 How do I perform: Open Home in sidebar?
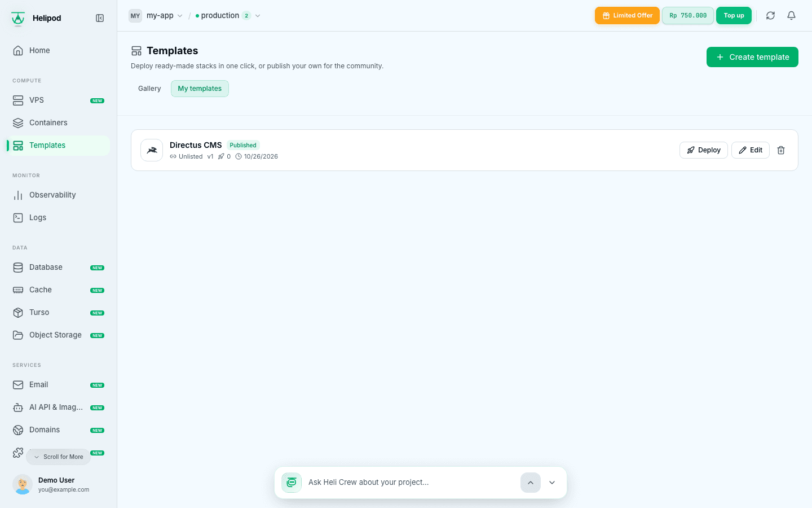59,50
